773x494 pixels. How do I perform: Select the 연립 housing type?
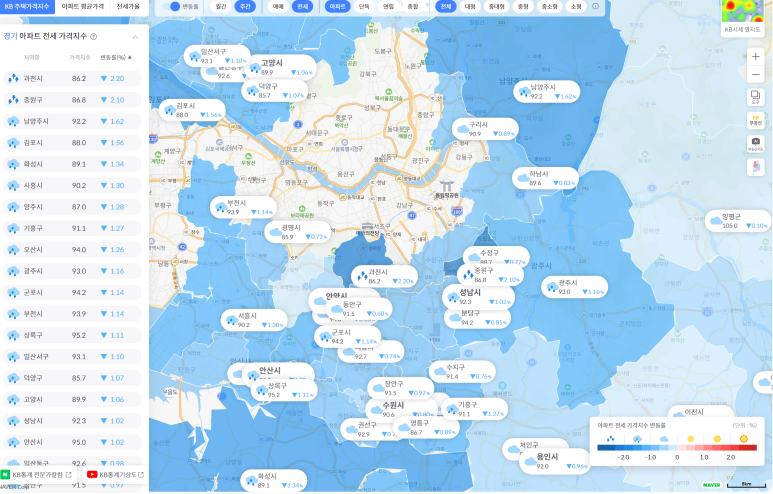[x=388, y=6]
